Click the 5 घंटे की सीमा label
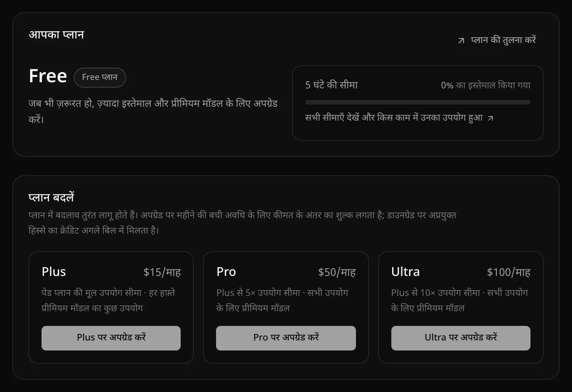Screen dimensions: 572x392 (331, 85)
